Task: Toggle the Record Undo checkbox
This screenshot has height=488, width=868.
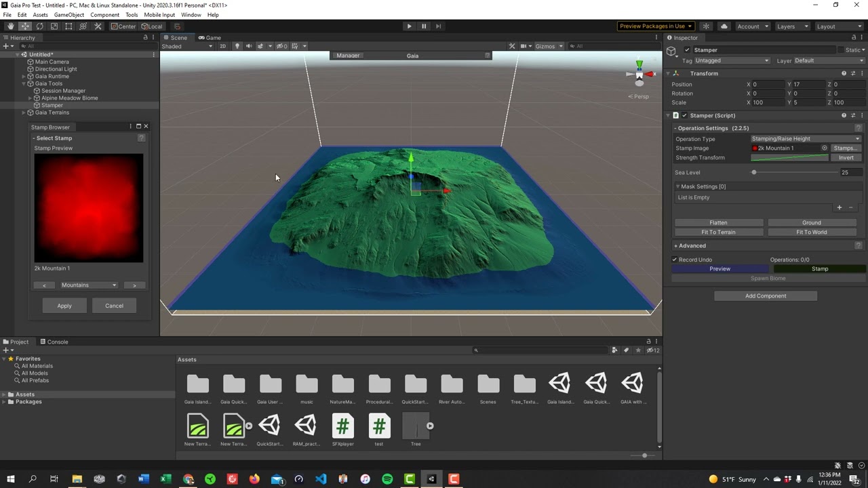Action: (675, 260)
